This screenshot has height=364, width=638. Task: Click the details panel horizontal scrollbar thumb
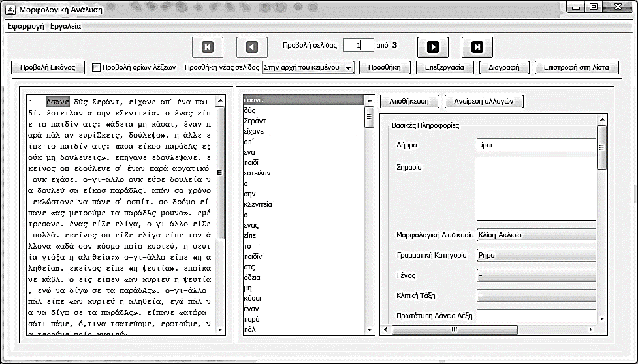pos(455,329)
